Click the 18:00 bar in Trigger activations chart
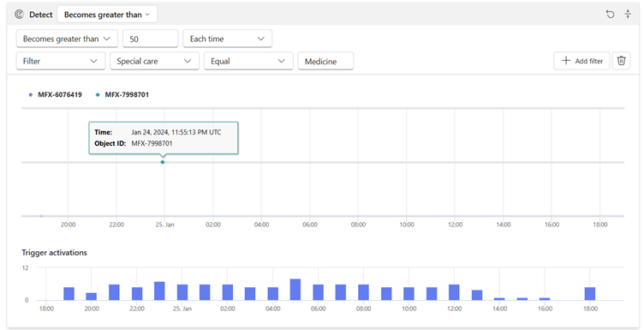Screen dimensions: 644x330 coord(590,293)
